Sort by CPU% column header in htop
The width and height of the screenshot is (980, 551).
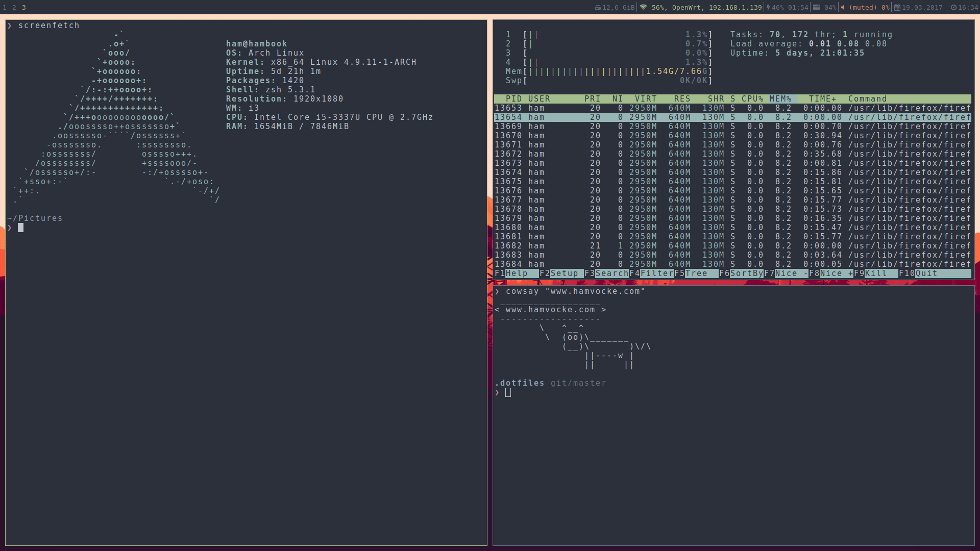point(752,99)
